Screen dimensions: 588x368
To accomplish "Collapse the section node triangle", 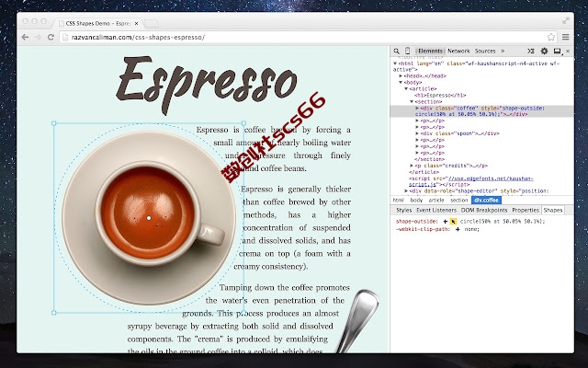I will (412, 102).
